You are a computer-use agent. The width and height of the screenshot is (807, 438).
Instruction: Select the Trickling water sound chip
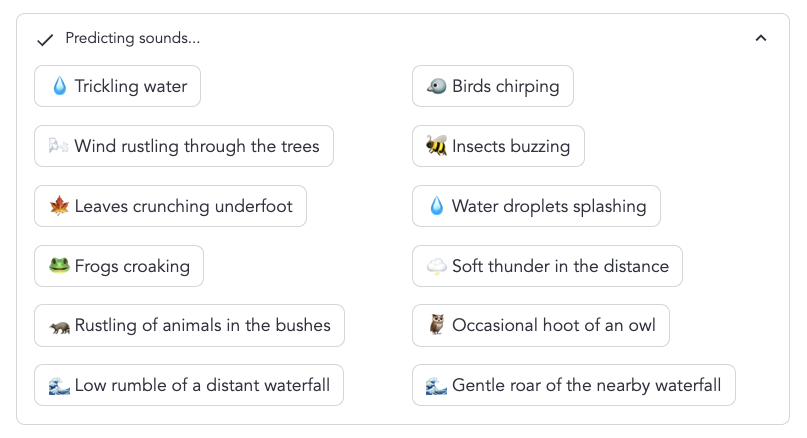tap(118, 86)
